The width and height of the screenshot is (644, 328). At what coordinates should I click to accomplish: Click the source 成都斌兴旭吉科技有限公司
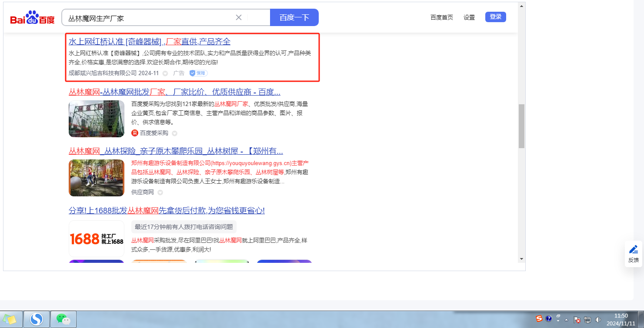(x=103, y=73)
